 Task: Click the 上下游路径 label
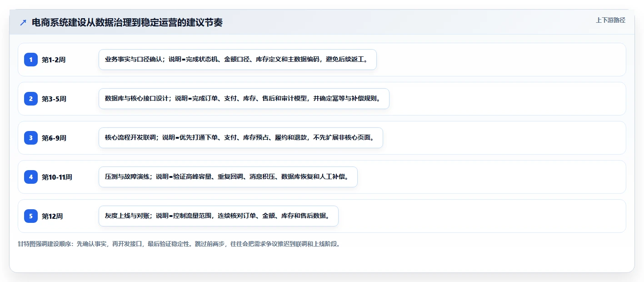(610, 20)
